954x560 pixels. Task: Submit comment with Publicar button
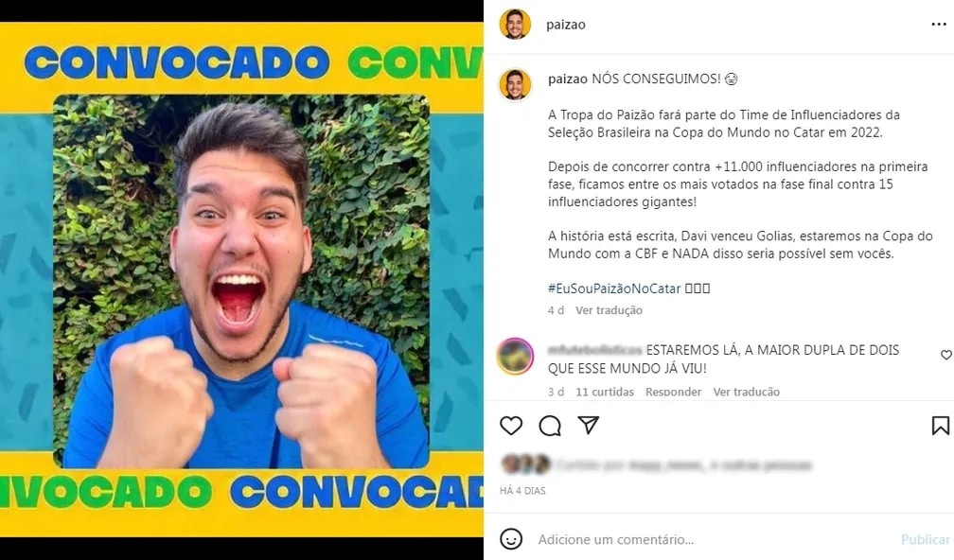click(x=926, y=539)
